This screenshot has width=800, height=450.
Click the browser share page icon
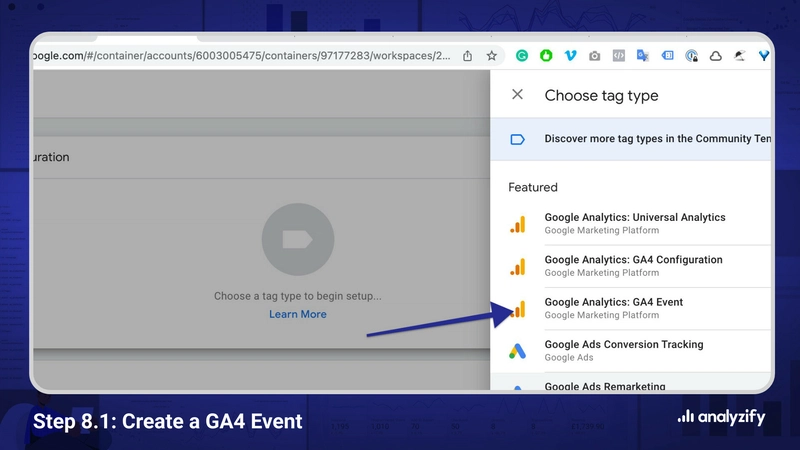[x=467, y=56]
